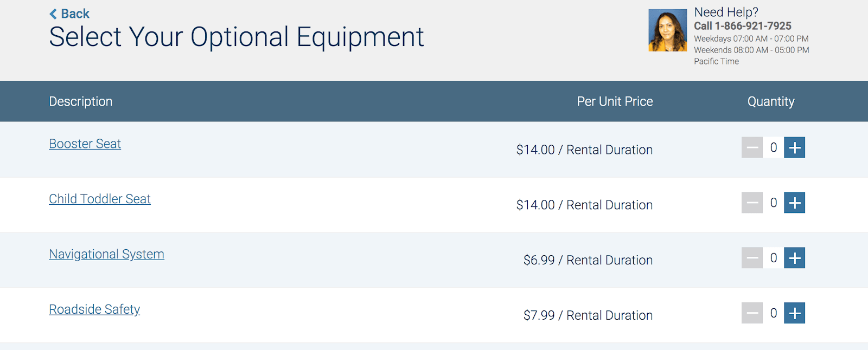The height and width of the screenshot is (350, 868).
Task: Open the Child Toddler Seat details link
Action: point(100,199)
